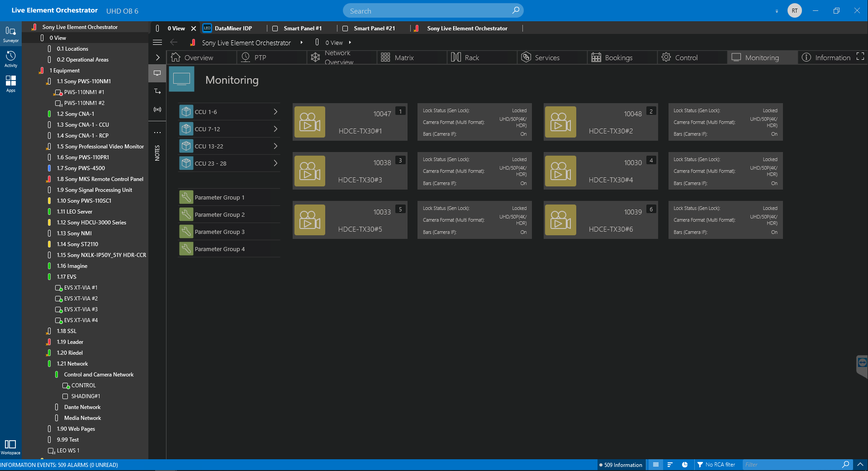Select 1.12 Sony HDCU-3000 Series tree item
This screenshot has height=471, width=868.
pos(91,223)
